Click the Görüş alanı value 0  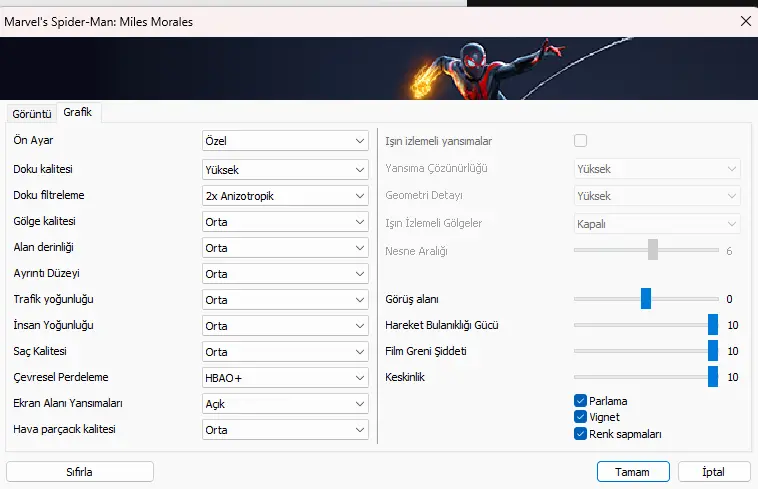point(729,299)
